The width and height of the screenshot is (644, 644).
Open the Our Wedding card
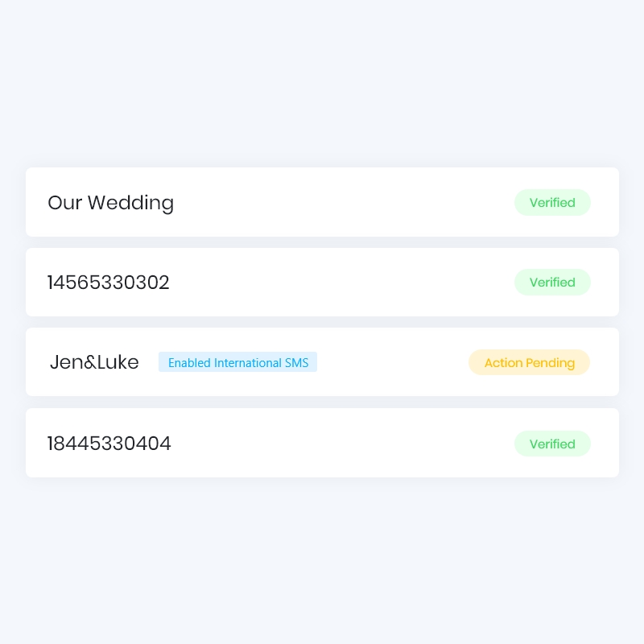(x=322, y=203)
